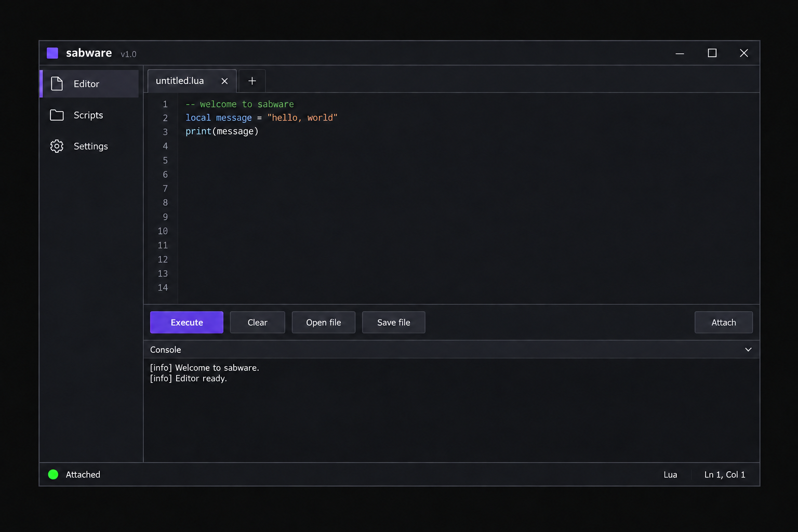Maximize the sabware window
The width and height of the screenshot is (798, 532).
click(712, 53)
